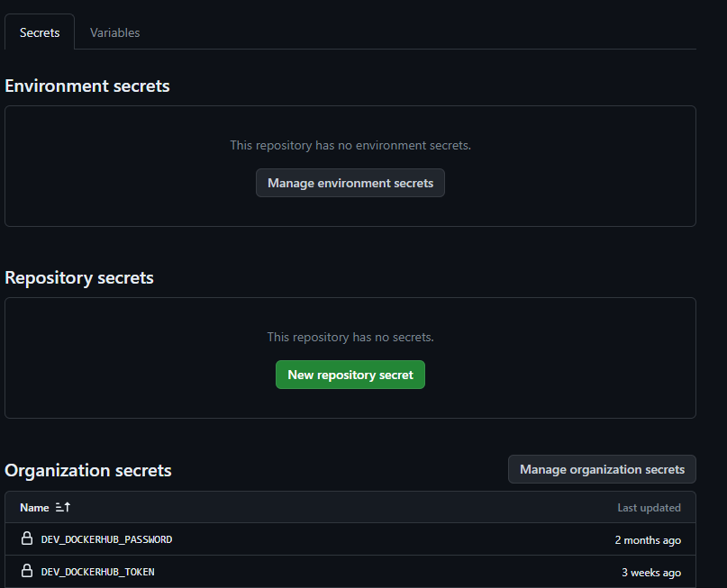The width and height of the screenshot is (727, 588).
Task: Click the Repository secrets heading
Action: [79, 277]
